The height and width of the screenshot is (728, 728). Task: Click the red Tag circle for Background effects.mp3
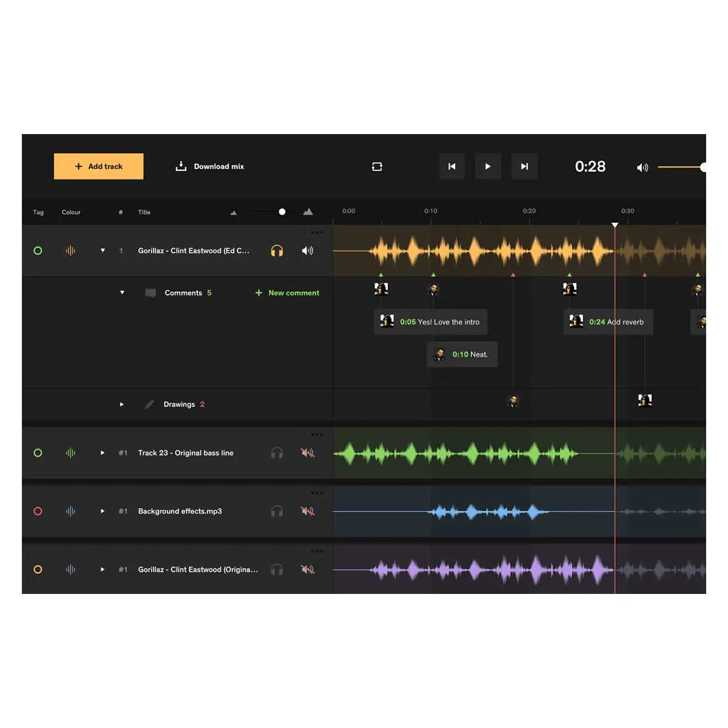pyautogui.click(x=38, y=511)
